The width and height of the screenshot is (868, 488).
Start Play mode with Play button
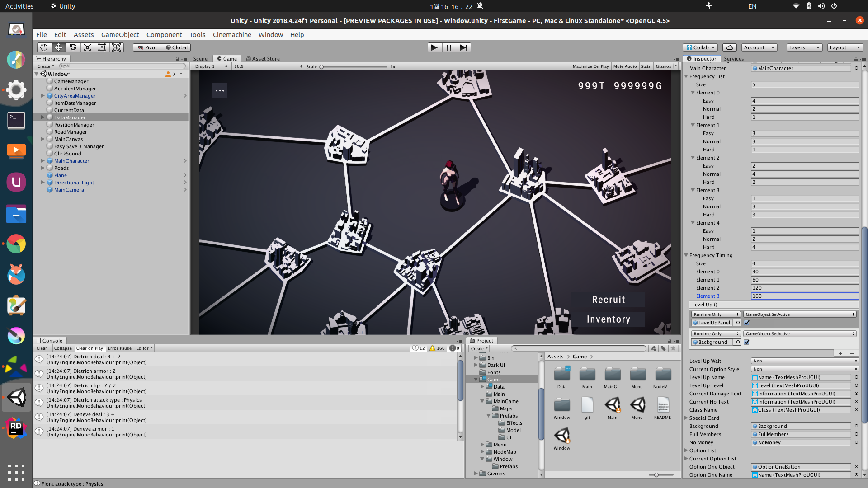(x=434, y=47)
